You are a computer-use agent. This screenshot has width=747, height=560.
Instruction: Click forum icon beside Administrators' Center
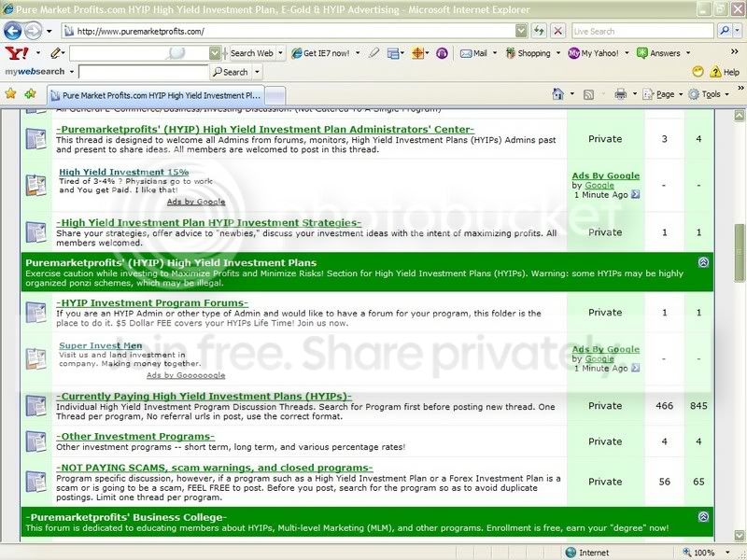point(36,138)
